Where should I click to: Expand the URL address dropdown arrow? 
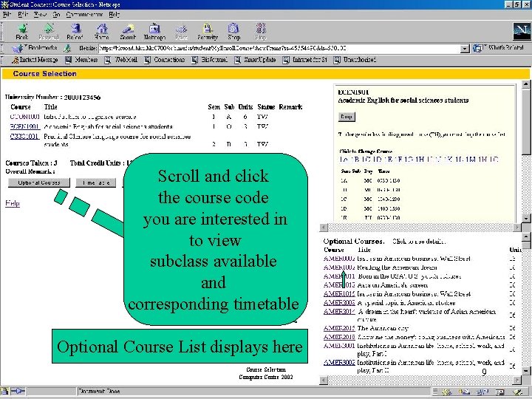(x=465, y=49)
